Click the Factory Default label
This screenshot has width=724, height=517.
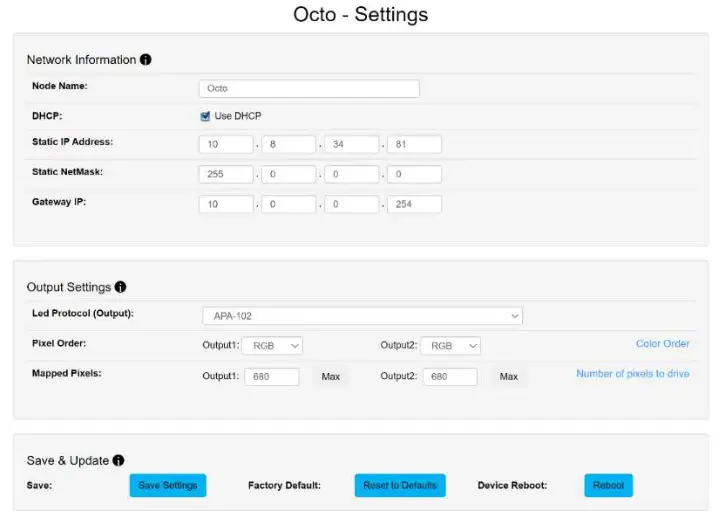click(x=284, y=486)
